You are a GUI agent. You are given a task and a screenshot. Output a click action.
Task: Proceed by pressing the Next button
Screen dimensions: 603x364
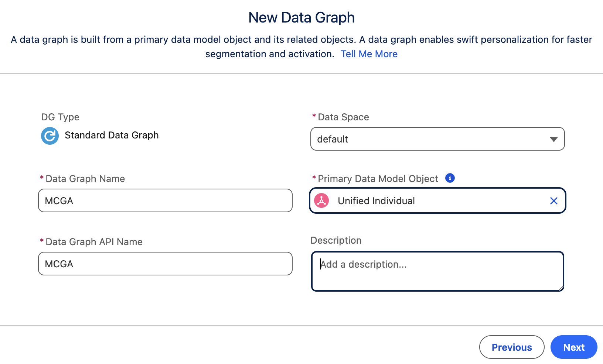574,347
